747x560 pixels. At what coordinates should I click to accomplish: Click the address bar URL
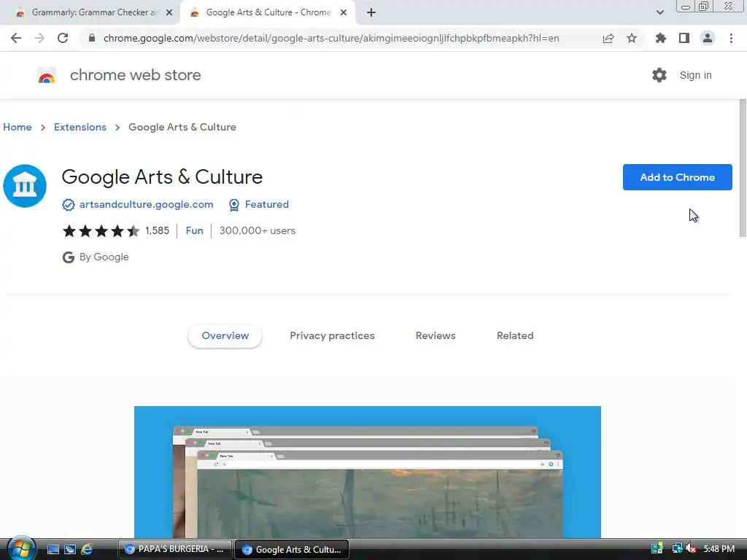[x=331, y=38]
